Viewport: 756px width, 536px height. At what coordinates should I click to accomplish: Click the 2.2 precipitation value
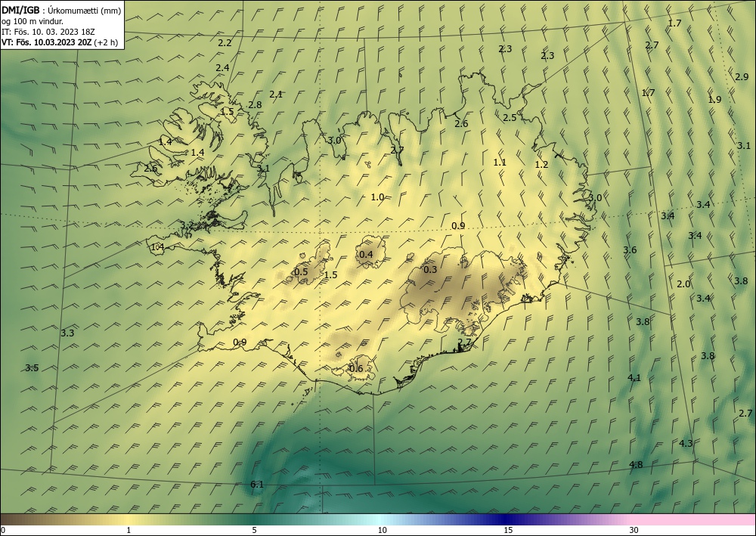tap(225, 43)
